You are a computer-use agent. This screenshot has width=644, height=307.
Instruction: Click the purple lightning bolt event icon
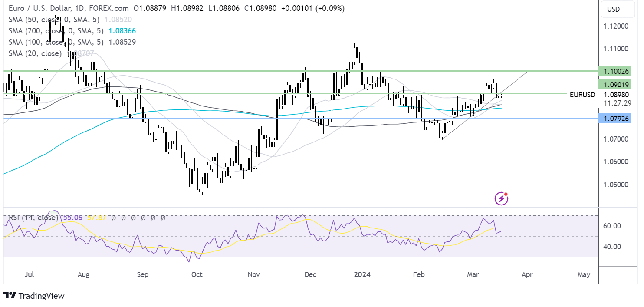[502, 199]
